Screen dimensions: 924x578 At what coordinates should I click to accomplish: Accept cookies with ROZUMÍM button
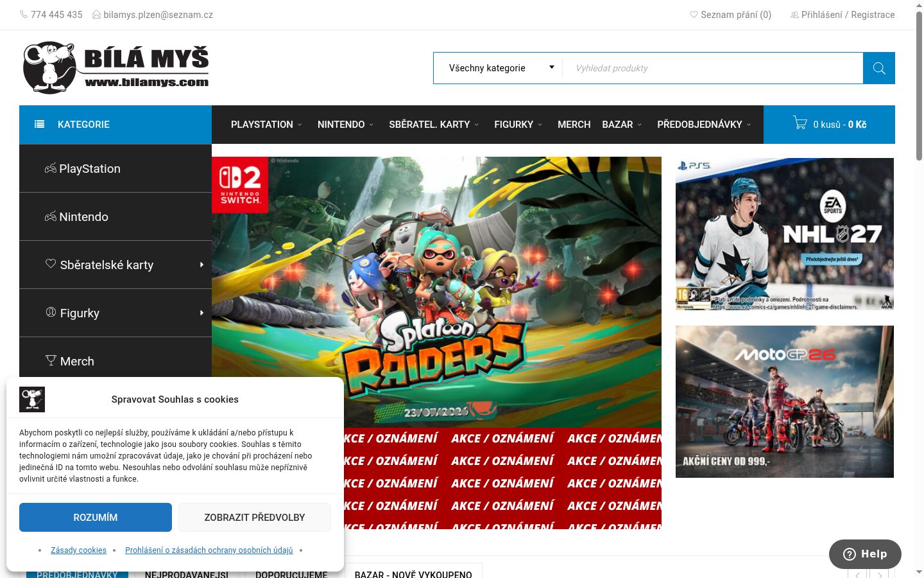click(96, 518)
